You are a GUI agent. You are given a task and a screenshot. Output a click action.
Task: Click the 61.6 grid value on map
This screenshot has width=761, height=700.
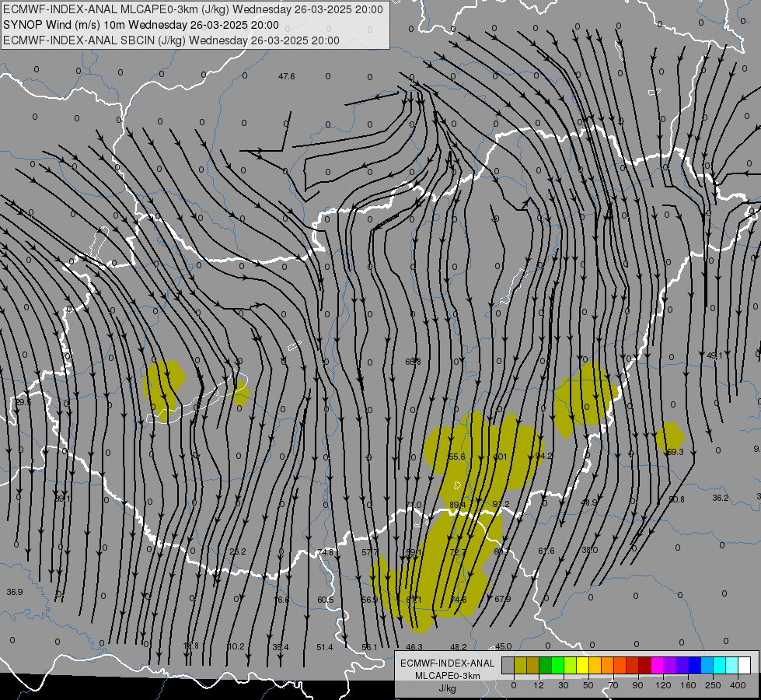tap(546, 551)
